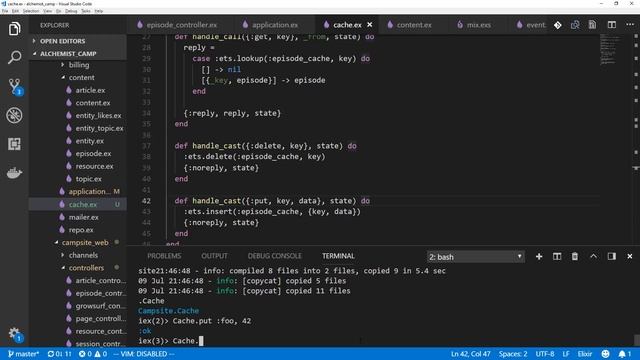Viewport: 640px width, 360px height.
Task: Split the terminal pane
Action: [x=557, y=256]
